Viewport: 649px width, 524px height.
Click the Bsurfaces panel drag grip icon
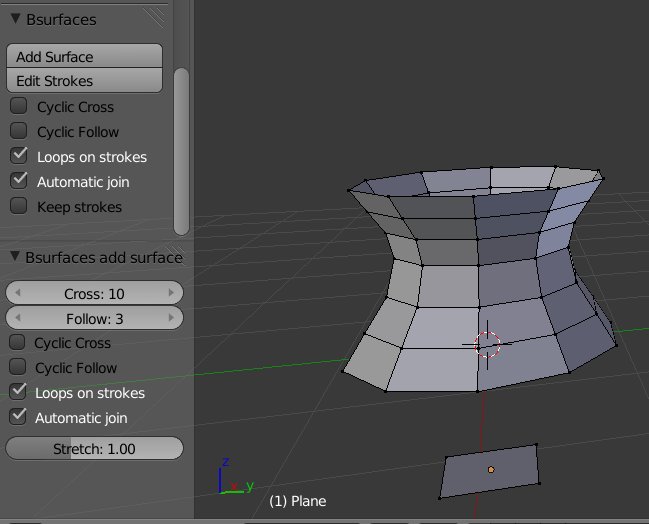point(154,17)
